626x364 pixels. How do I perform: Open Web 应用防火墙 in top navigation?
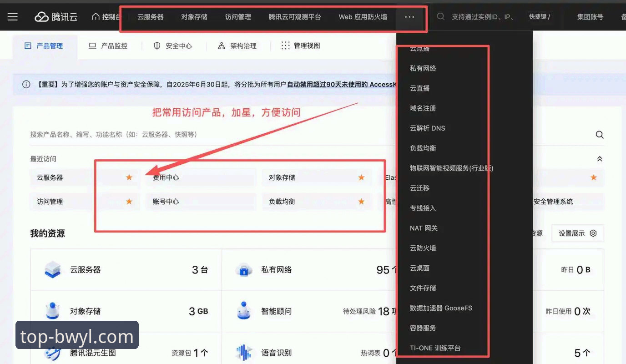(363, 17)
